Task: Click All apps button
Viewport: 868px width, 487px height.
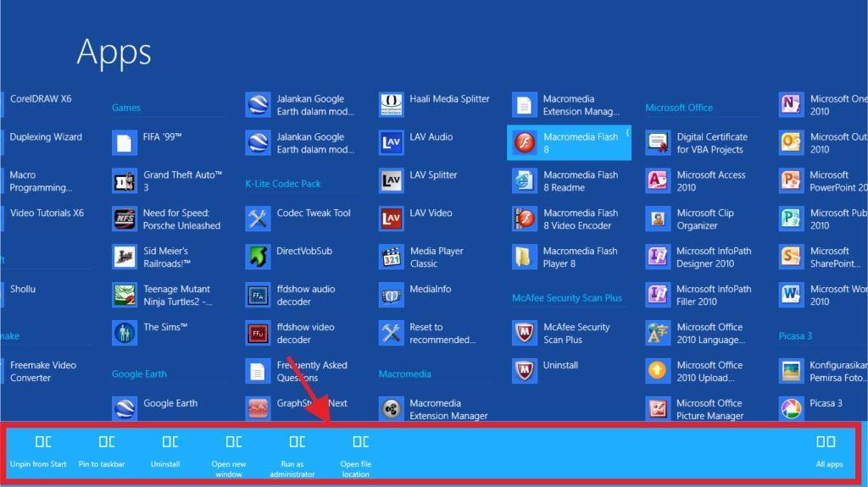Action: [829, 451]
